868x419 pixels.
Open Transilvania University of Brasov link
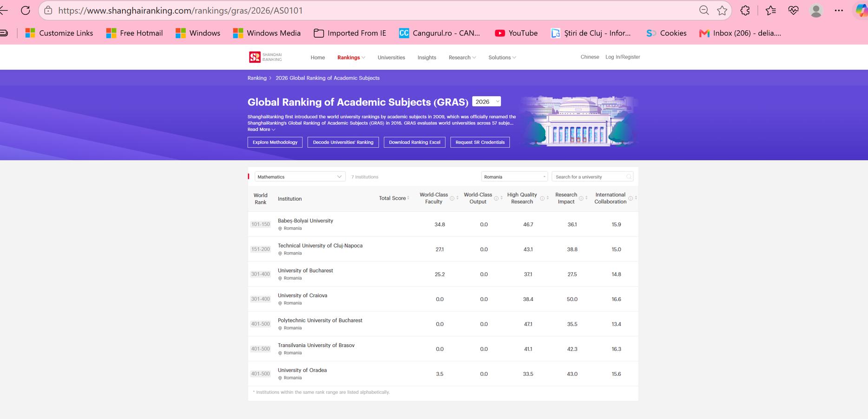[x=316, y=346]
